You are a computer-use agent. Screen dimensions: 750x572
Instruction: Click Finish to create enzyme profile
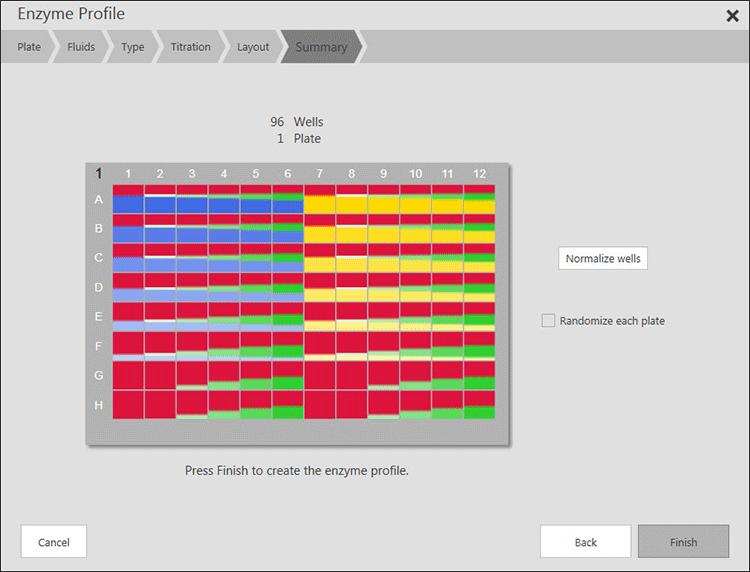pos(683,542)
